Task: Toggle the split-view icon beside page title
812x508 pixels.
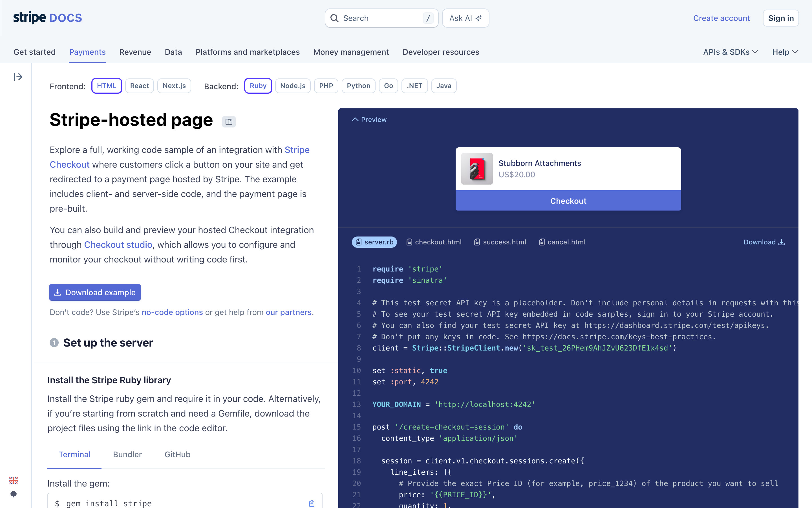Action: (229, 122)
